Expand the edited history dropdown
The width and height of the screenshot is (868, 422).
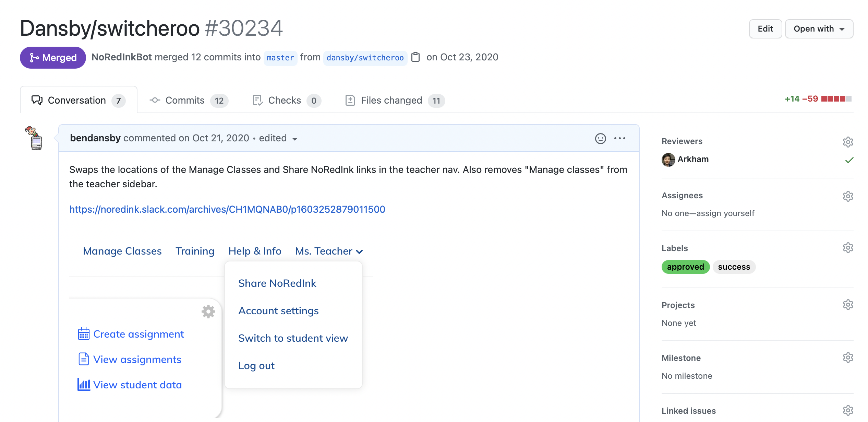click(278, 138)
